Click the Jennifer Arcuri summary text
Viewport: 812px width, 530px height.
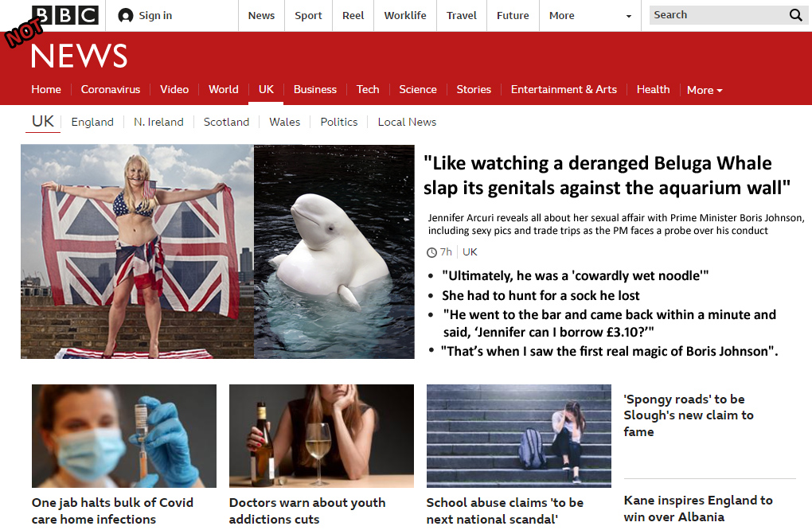click(x=616, y=224)
